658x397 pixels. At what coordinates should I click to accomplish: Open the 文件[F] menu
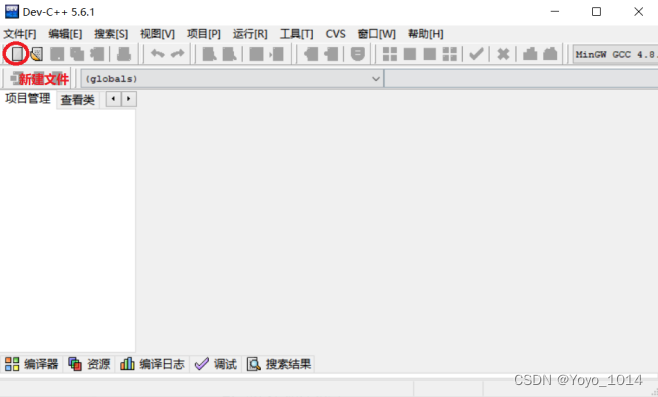click(x=20, y=34)
